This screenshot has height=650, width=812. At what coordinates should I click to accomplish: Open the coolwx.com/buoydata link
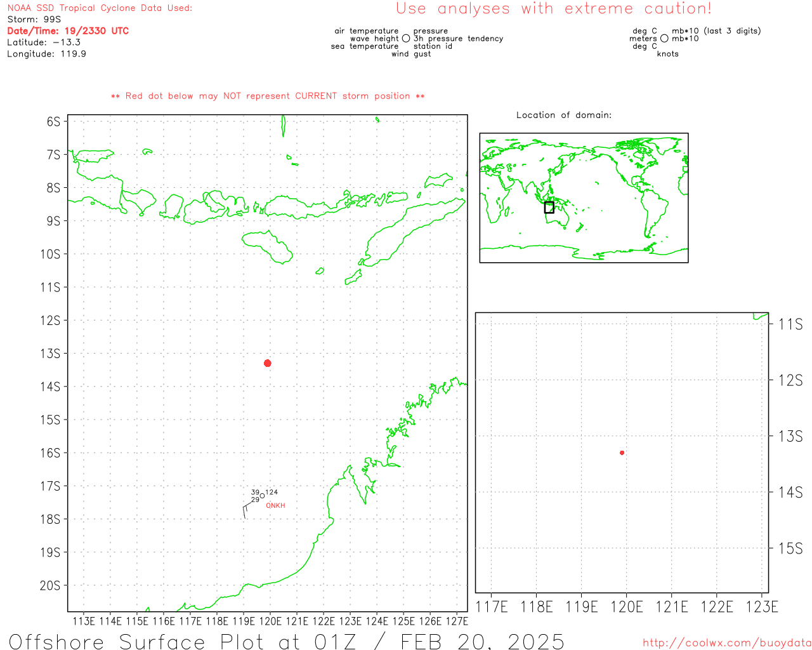(x=727, y=643)
